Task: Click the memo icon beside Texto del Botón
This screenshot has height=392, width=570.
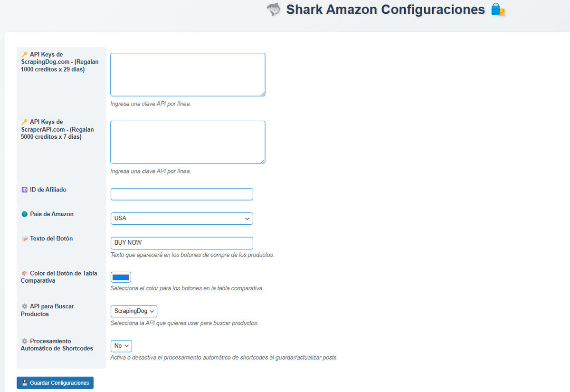Action: (x=25, y=239)
